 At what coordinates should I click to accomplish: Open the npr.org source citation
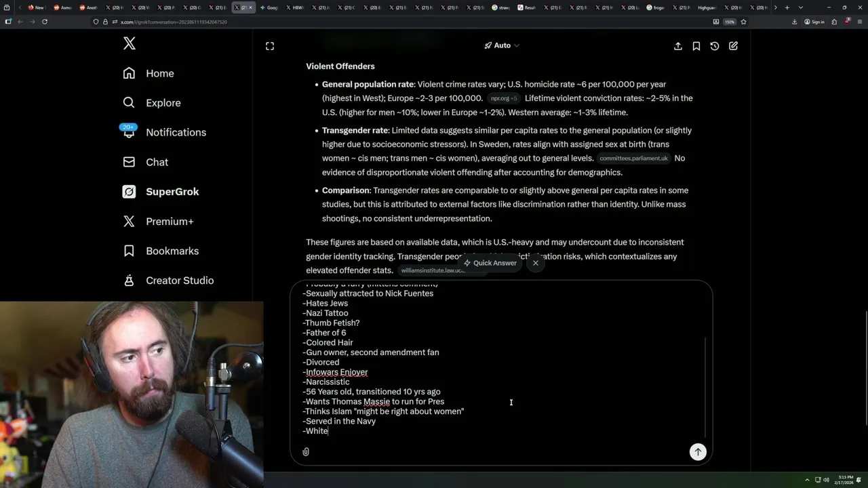[x=503, y=98]
